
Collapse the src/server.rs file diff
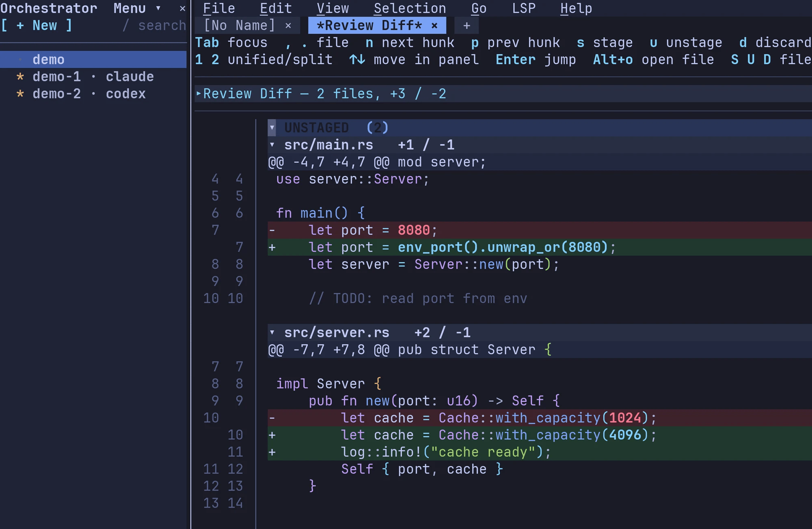tap(272, 333)
